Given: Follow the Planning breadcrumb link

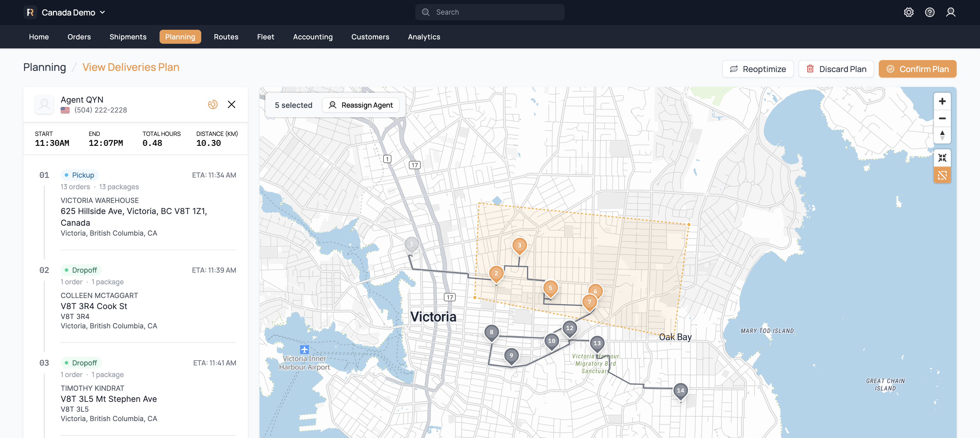Looking at the screenshot, I should tap(45, 67).
